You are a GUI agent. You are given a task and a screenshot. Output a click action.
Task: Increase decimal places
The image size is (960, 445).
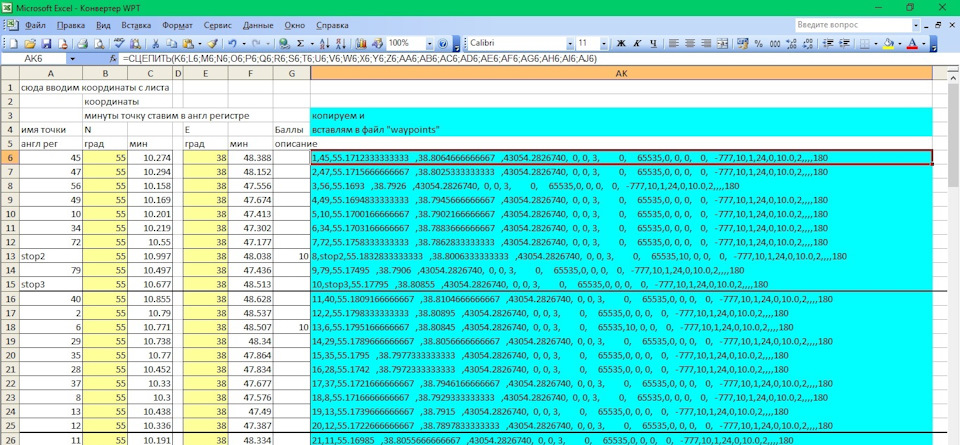tap(791, 44)
